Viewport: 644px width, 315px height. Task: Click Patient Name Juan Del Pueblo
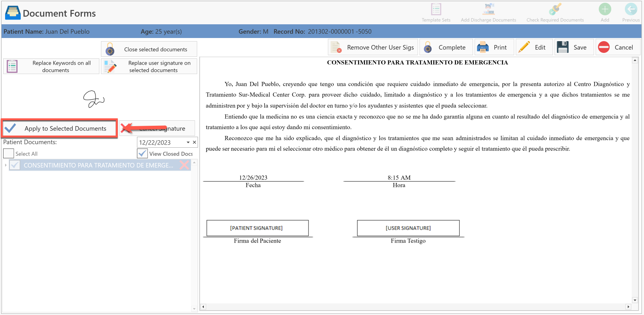coord(47,31)
